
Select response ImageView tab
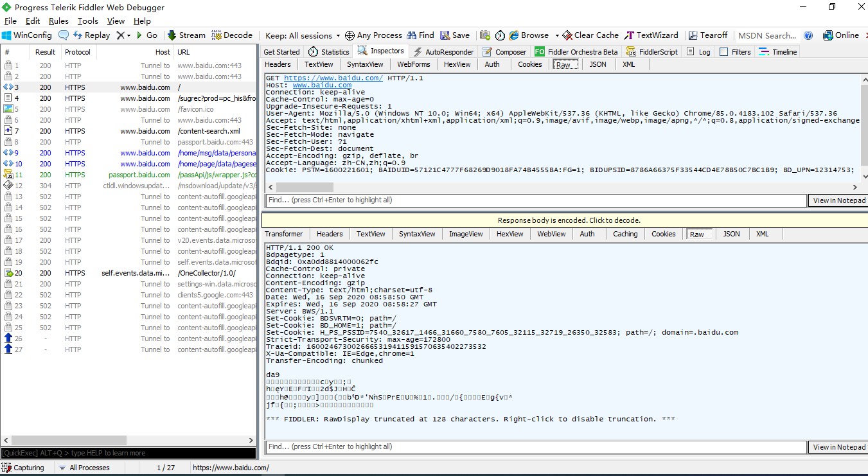tap(466, 234)
